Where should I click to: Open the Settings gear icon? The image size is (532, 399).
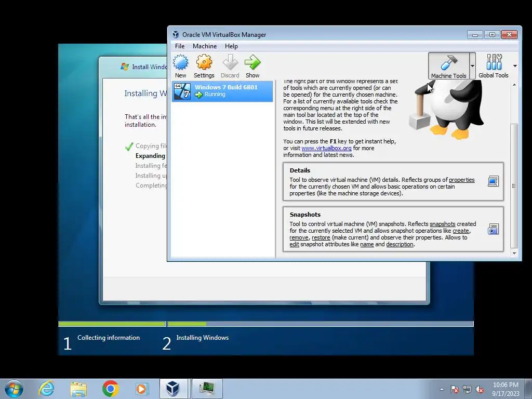[x=204, y=62]
